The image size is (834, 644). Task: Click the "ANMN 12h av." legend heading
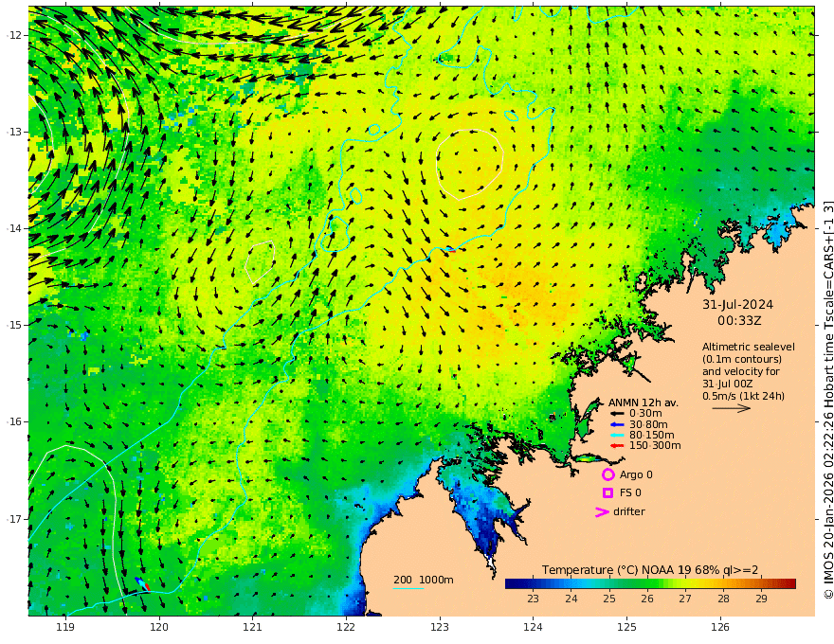[644, 402]
